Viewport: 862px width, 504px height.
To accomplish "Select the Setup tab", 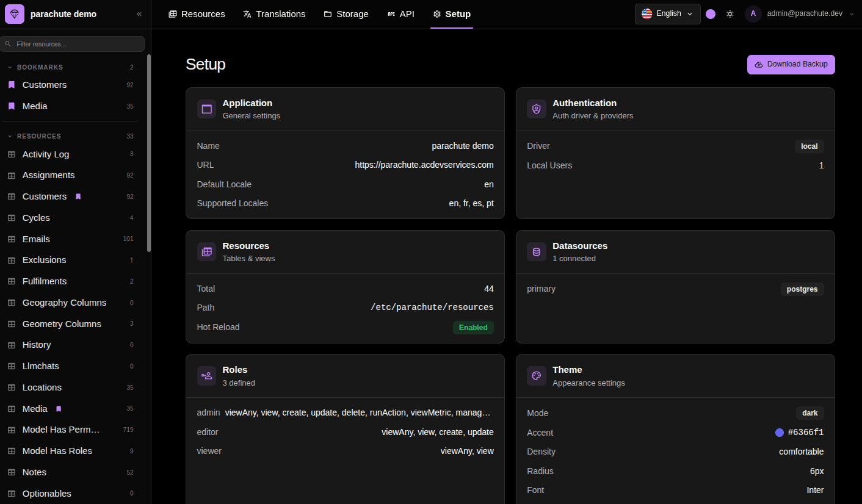I will pos(452,14).
